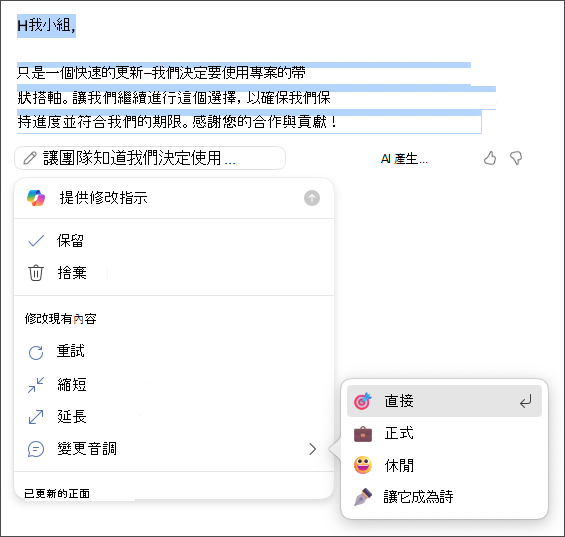Click the Copilot logo icon
The width and height of the screenshot is (565, 537).
[36, 198]
